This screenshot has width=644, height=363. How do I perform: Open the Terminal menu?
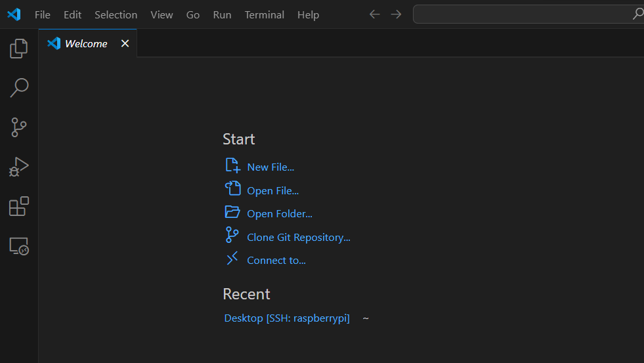click(x=264, y=14)
